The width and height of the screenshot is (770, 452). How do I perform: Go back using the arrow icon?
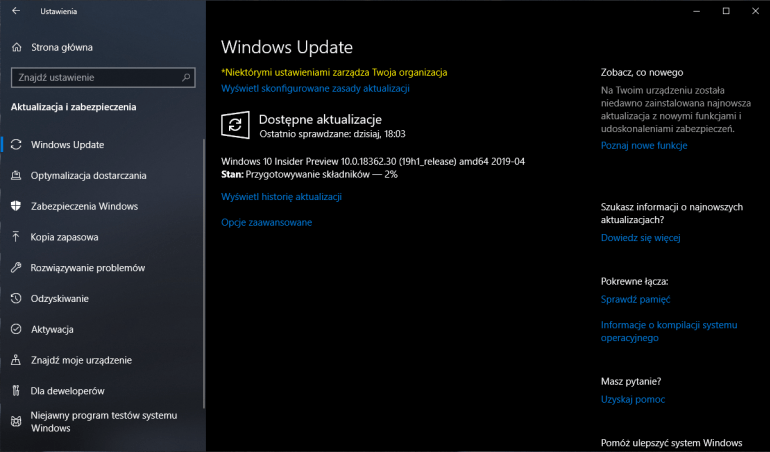pyautogui.click(x=16, y=11)
